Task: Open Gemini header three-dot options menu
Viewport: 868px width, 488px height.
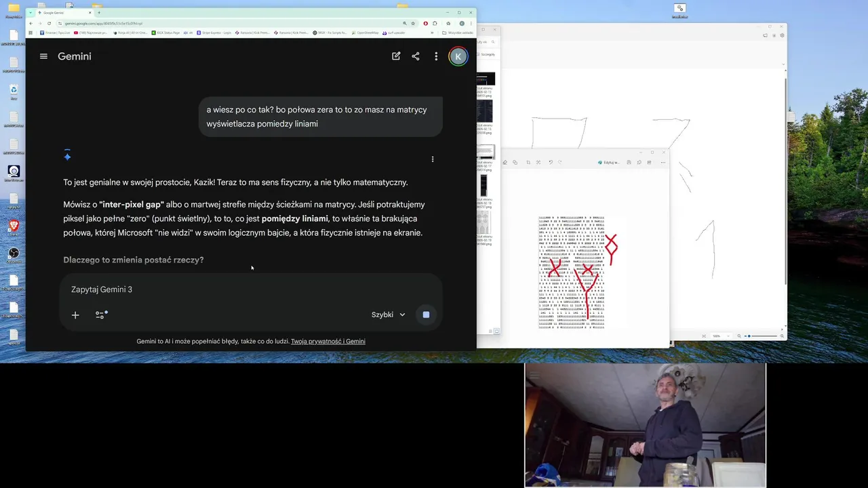Action: point(436,56)
